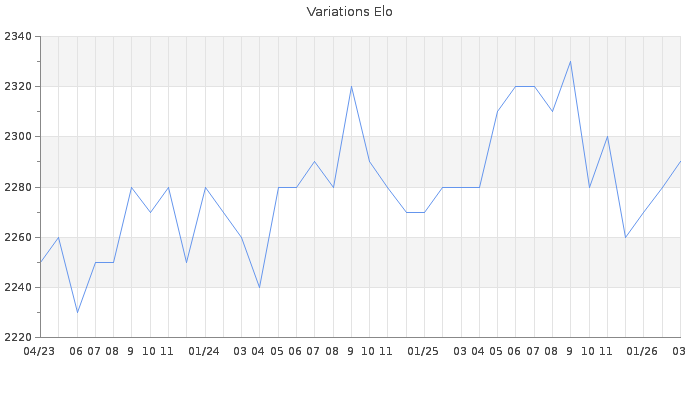Select the 2220 label at the y-axis bottom
The height and width of the screenshot is (400, 700).
17,337
